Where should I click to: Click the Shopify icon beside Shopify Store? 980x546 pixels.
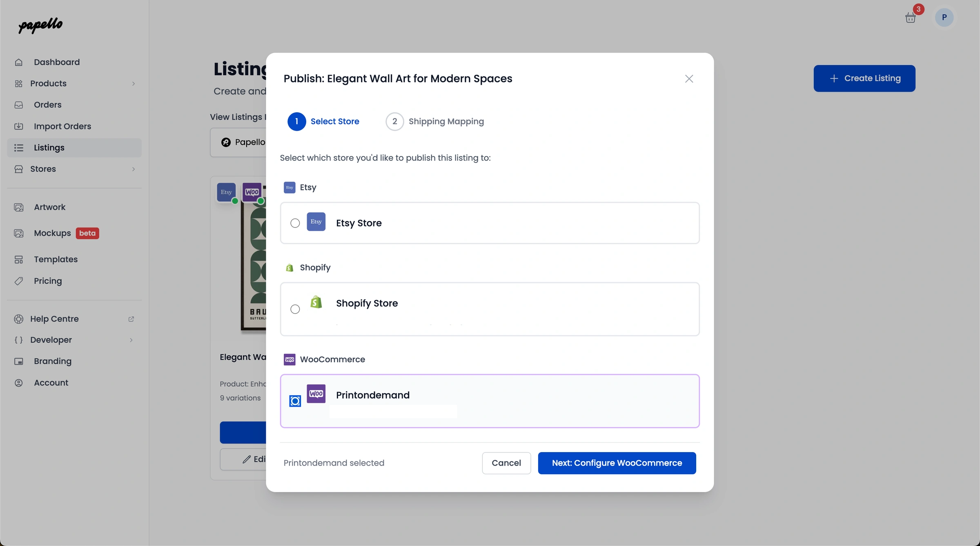(316, 302)
